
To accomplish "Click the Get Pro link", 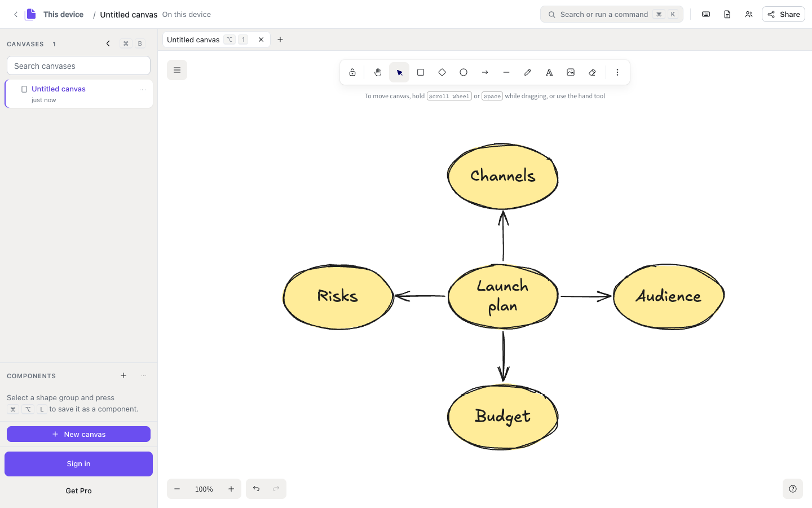I will click(78, 491).
